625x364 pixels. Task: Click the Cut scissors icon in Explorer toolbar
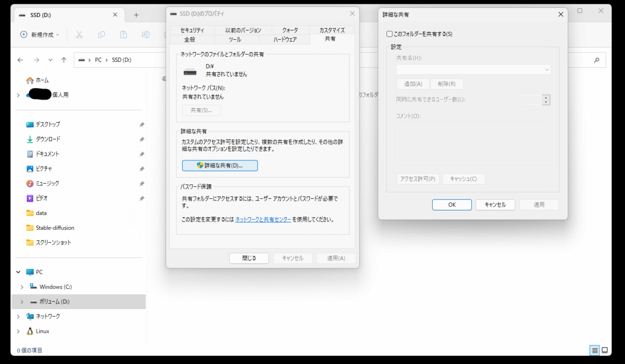click(x=79, y=35)
